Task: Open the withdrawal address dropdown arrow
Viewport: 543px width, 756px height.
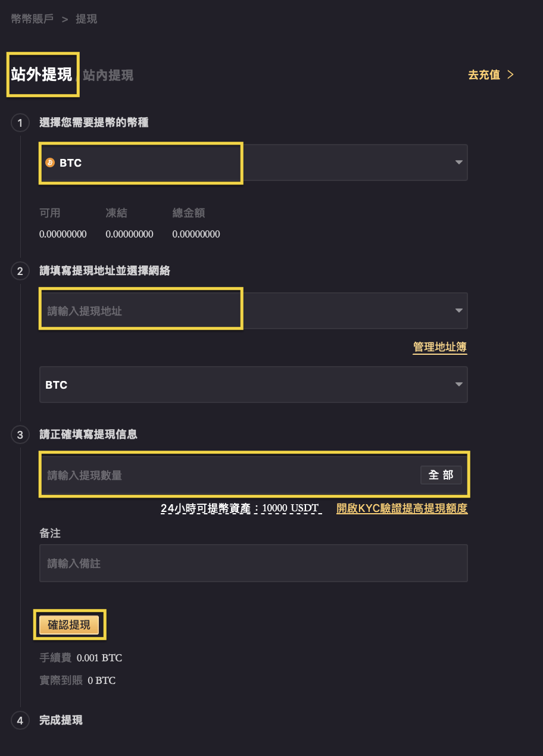Action: (x=458, y=311)
